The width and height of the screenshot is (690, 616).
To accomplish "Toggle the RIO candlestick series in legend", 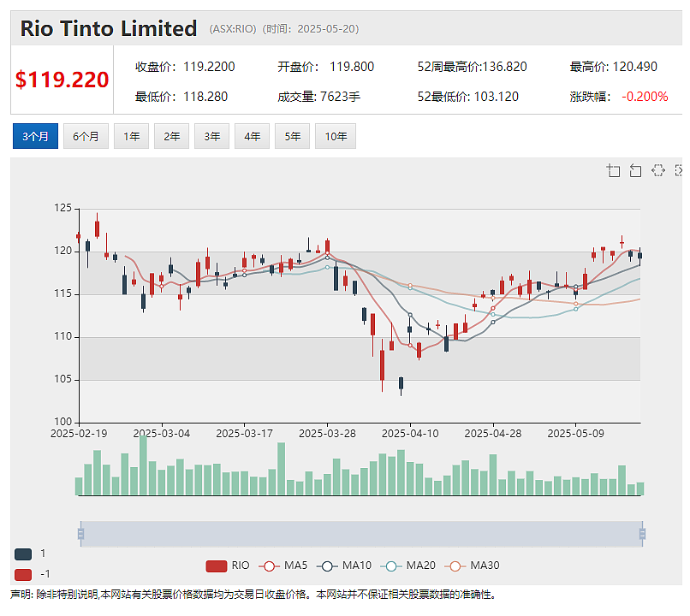I will [x=228, y=566].
